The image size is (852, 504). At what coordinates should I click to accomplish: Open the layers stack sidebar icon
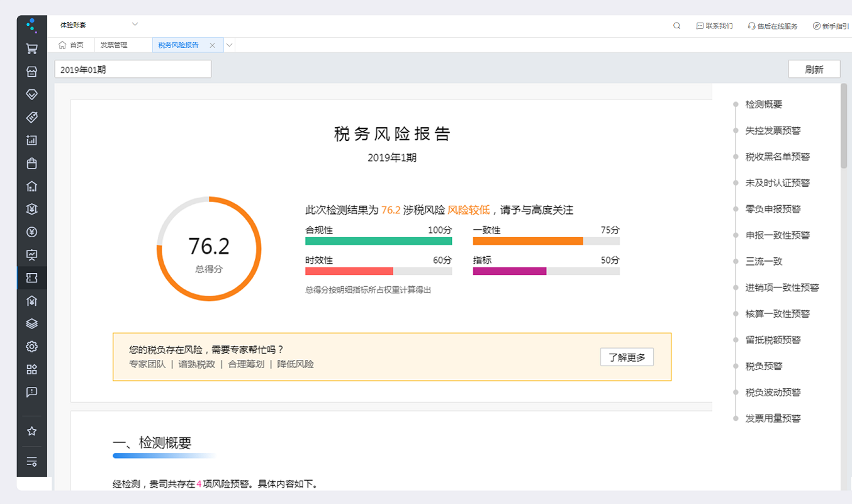tap(31, 324)
